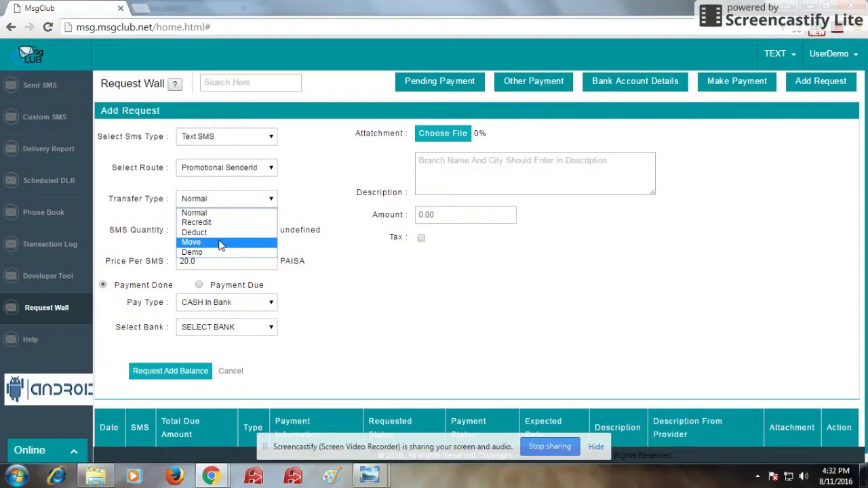
Task: Click the volume speaker tray icon
Action: point(804,476)
